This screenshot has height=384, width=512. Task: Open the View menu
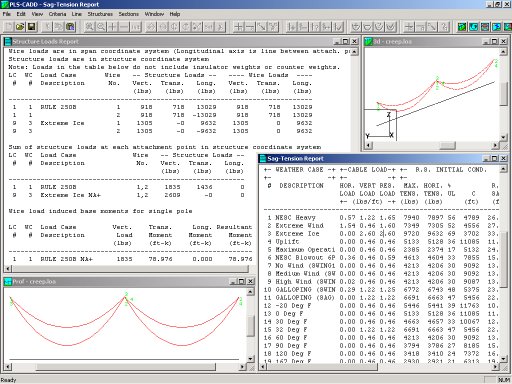pyautogui.click(x=37, y=14)
